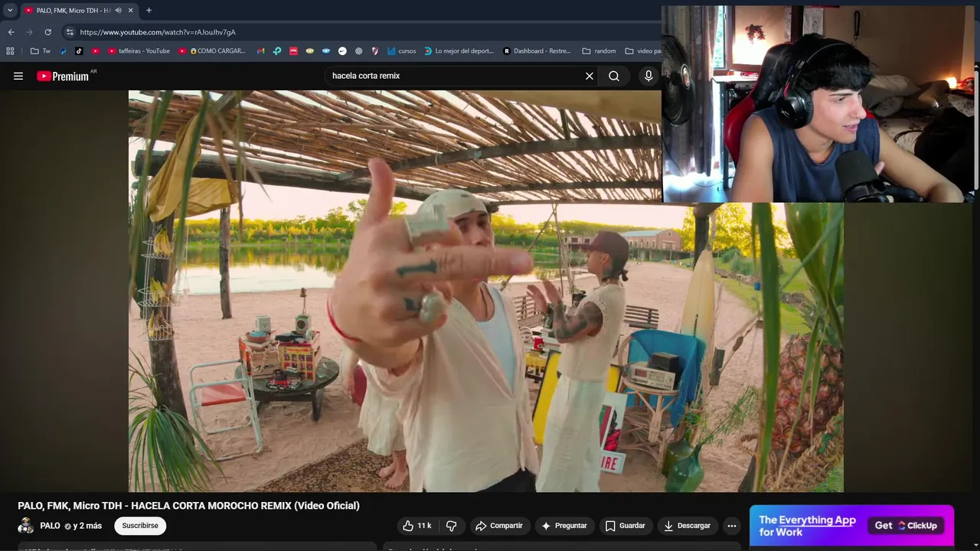This screenshot has width=980, height=551.
Task: Focus the 'hacela corta remix' search field
Action: (456, 76)
